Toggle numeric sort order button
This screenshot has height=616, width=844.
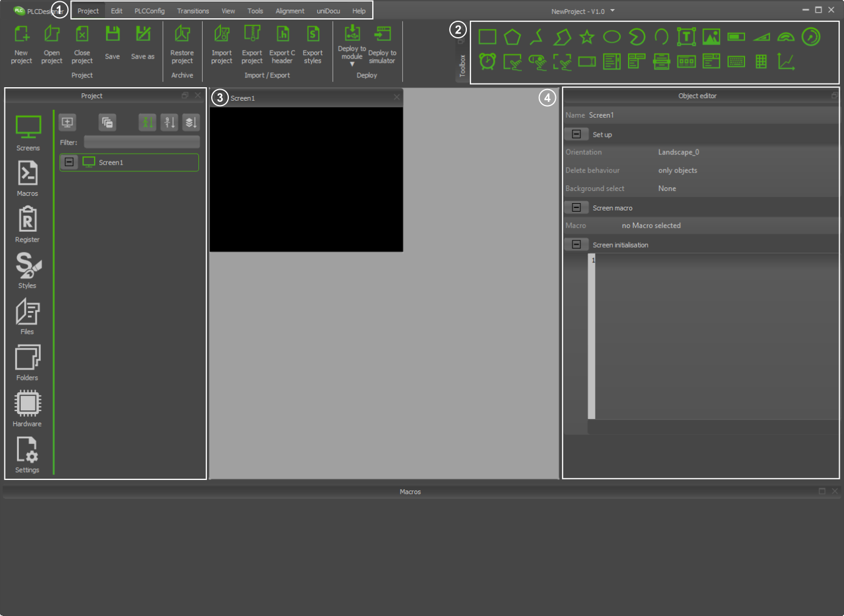pos(169,123)
